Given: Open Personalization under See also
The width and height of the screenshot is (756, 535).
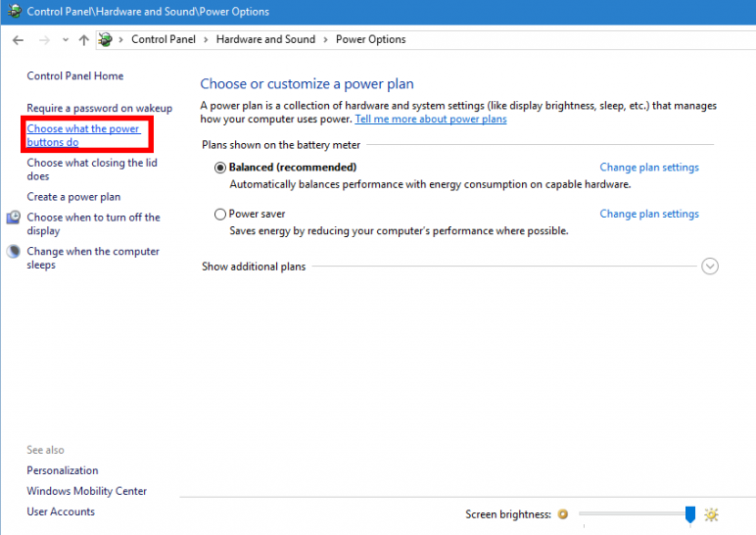Looking at the screenshot, I should [x=63, y=470].
